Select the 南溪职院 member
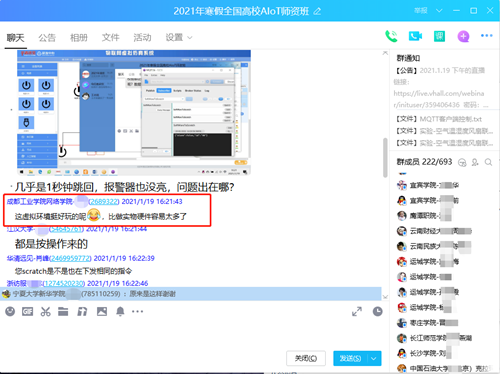 [425, 216]
